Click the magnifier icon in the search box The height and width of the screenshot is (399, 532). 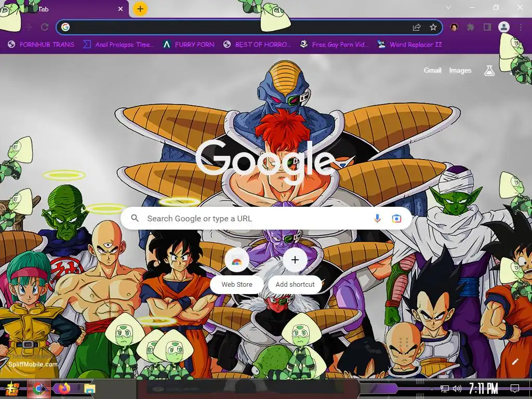pyautogui.click(x=135, y=218)
